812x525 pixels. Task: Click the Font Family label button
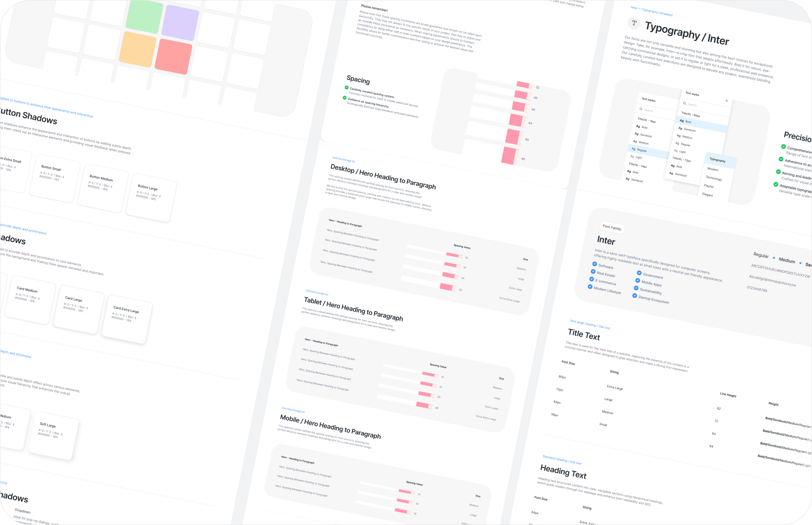pos(612,227)
